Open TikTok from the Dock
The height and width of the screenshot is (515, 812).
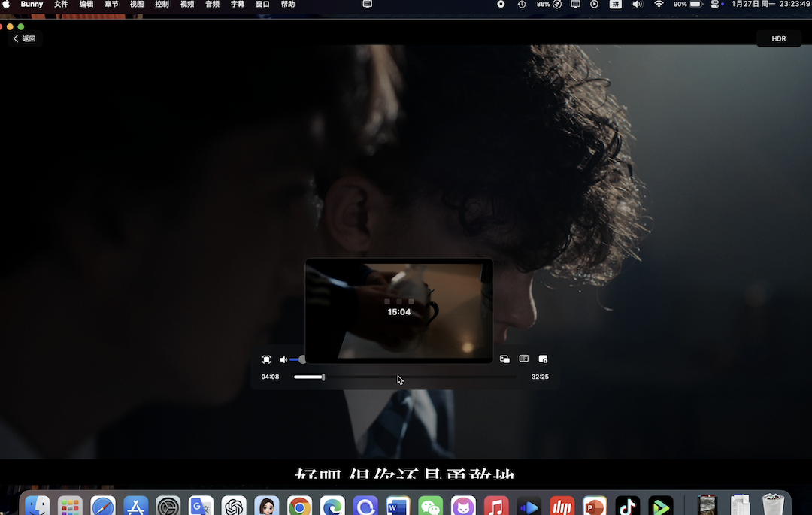[627, 506]
